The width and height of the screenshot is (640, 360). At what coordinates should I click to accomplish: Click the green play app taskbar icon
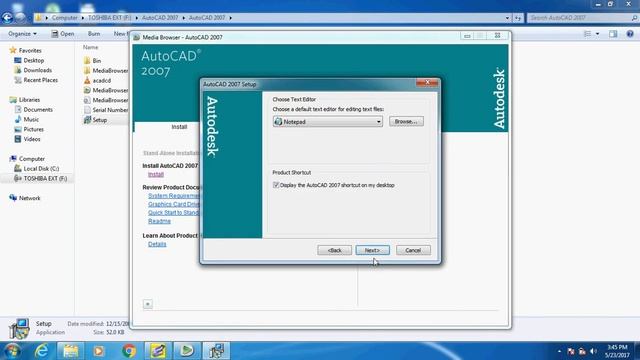click(187, 351)
